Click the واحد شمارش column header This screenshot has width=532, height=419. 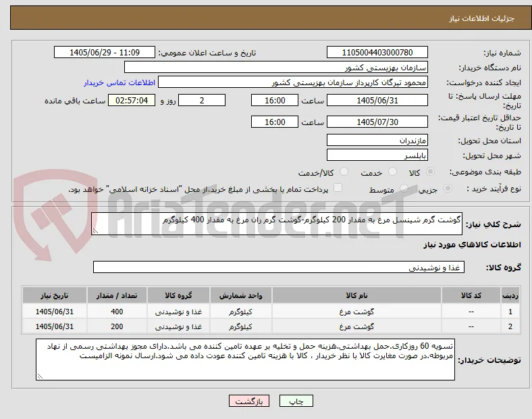coord(240,295)
